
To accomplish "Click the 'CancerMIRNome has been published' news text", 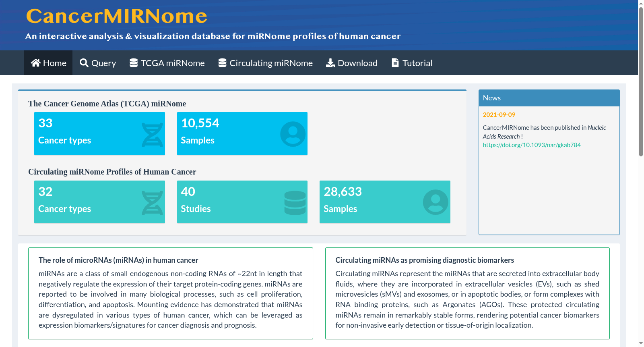I will click(544, 132).
